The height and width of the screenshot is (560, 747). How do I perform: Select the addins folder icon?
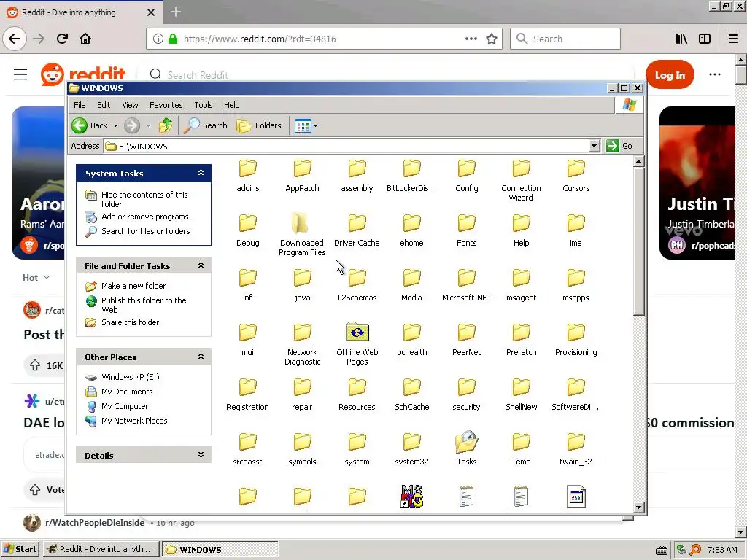(248, 168)
